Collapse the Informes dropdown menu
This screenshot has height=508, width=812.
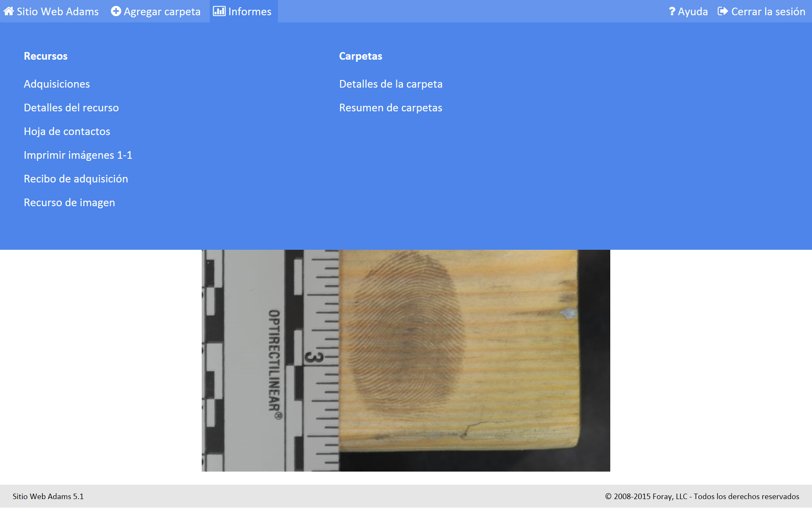point(250,11)
